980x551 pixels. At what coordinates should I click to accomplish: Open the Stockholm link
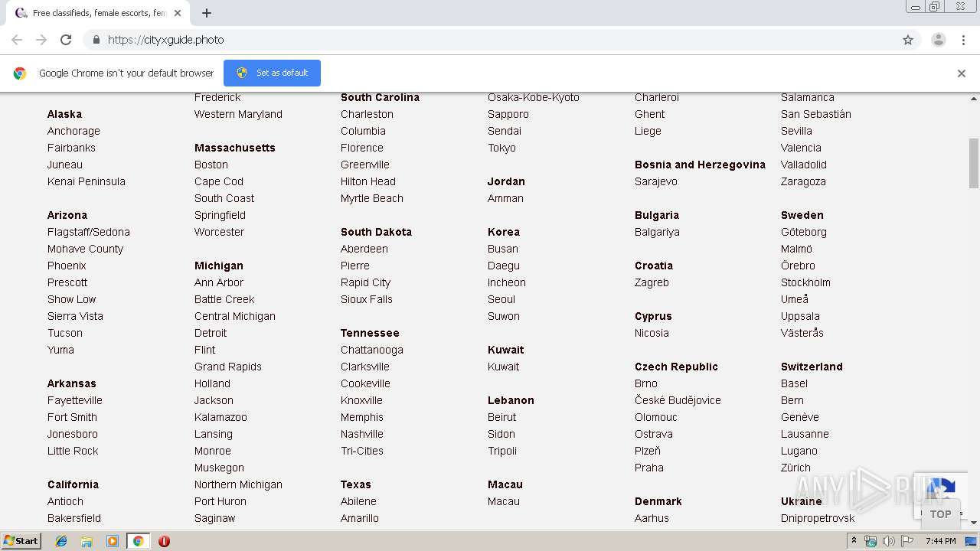pos(805,282)
